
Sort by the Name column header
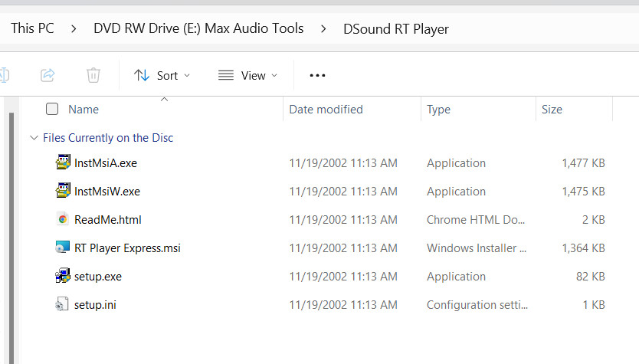tap(84, 110)
